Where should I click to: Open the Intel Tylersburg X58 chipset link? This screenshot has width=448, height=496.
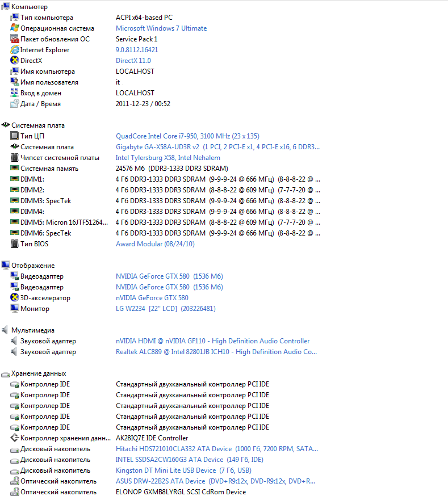pos(168,158)
